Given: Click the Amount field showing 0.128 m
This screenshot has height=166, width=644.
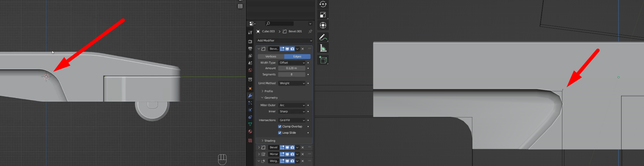Looking at the screenshot, I should point(291,68).
